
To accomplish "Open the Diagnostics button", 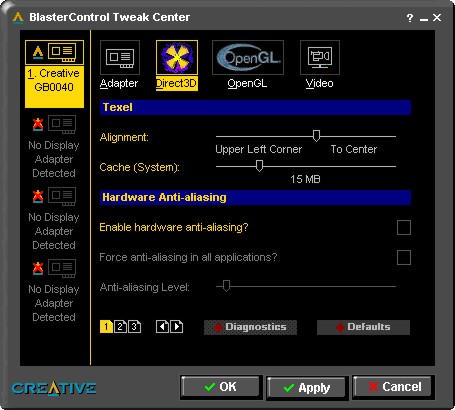I will [250, 327].
